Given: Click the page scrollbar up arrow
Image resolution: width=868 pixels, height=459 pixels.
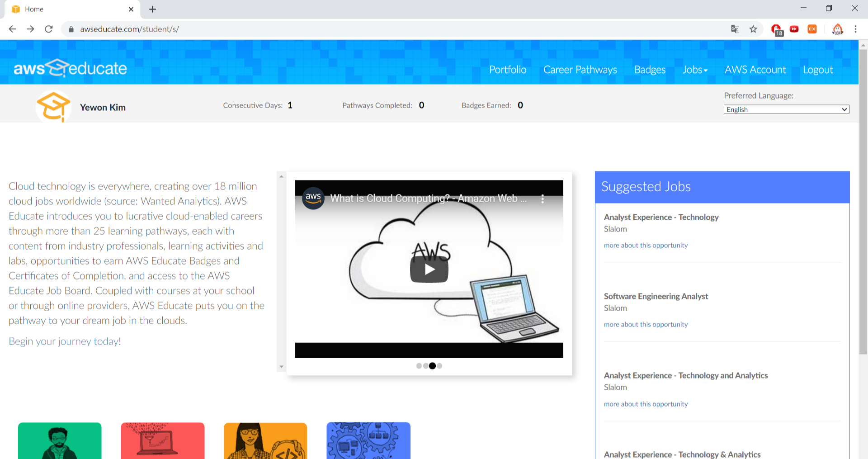Looking at the screenshot, I should click(x=863, y=45).
